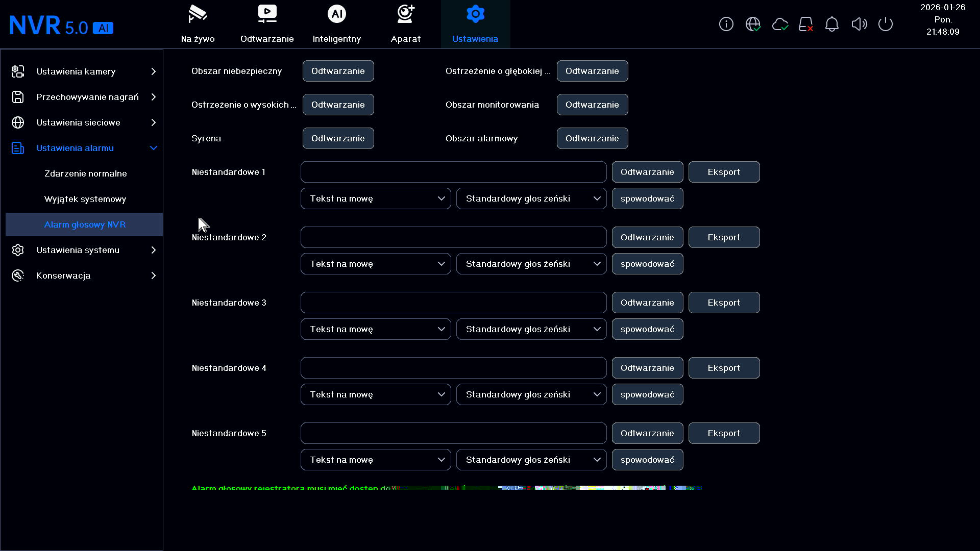
Task: Open Tekst na mowę dropdown for Niestandardowe 3
Action: coord(376,329)
